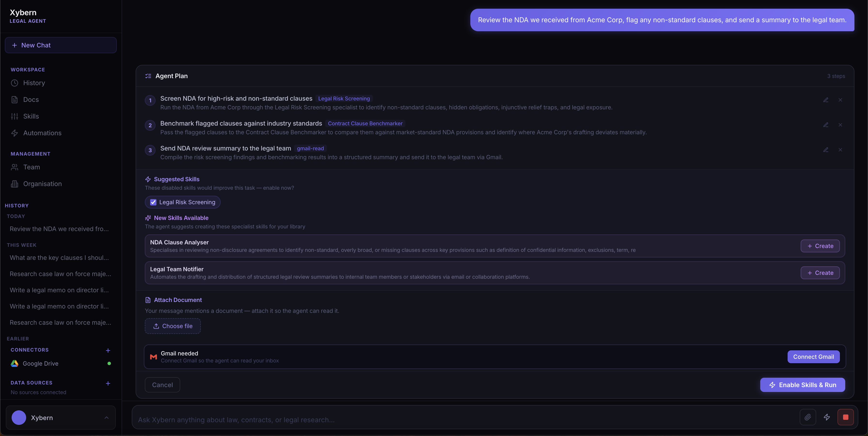The height and width of the screenshot is (436, 868).
Task: Click the paperclip attach icon in chat input
Action: [808, 417]
